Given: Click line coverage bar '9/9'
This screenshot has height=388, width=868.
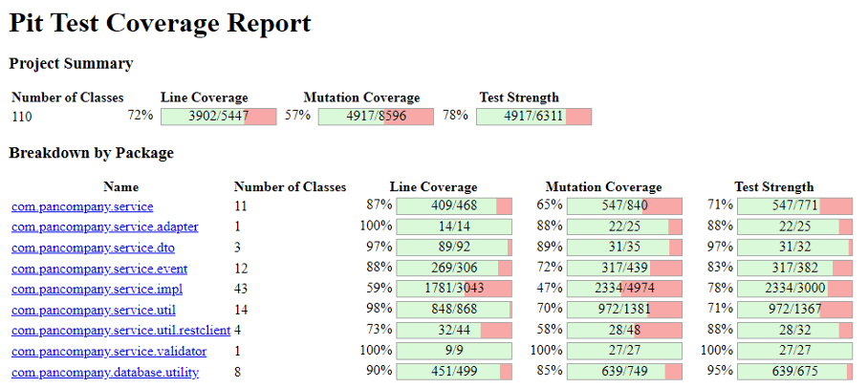Looking at the screenshot, I should [x=454, y=351].
